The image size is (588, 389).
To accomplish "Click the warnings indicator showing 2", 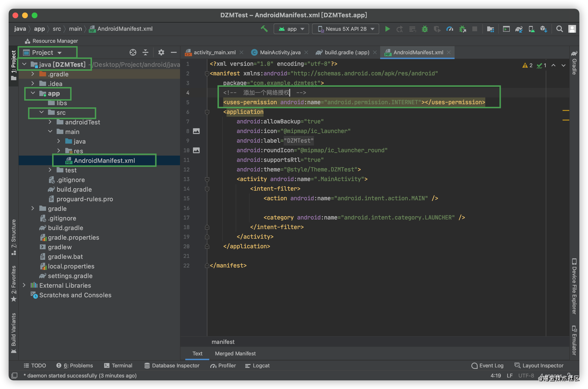I will (x=527, y=65).
